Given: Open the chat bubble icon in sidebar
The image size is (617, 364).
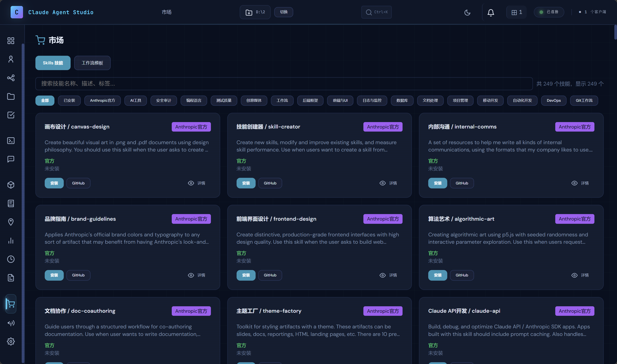Looking at the screenshot, I should pos(11,159).
